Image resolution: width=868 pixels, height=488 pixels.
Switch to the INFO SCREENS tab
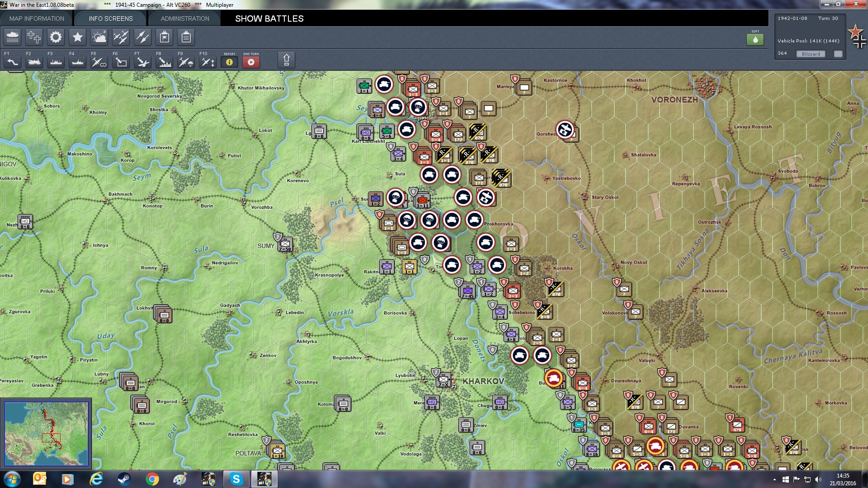pos(111,19)
